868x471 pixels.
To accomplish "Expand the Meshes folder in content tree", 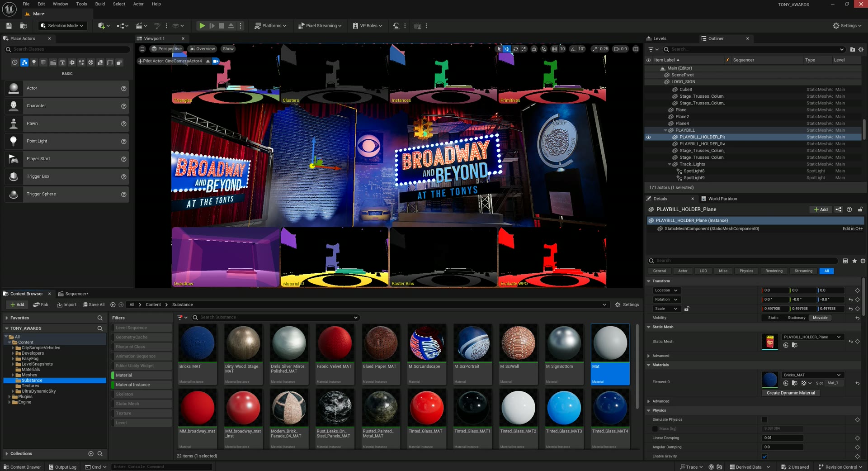I will (13, 375).
